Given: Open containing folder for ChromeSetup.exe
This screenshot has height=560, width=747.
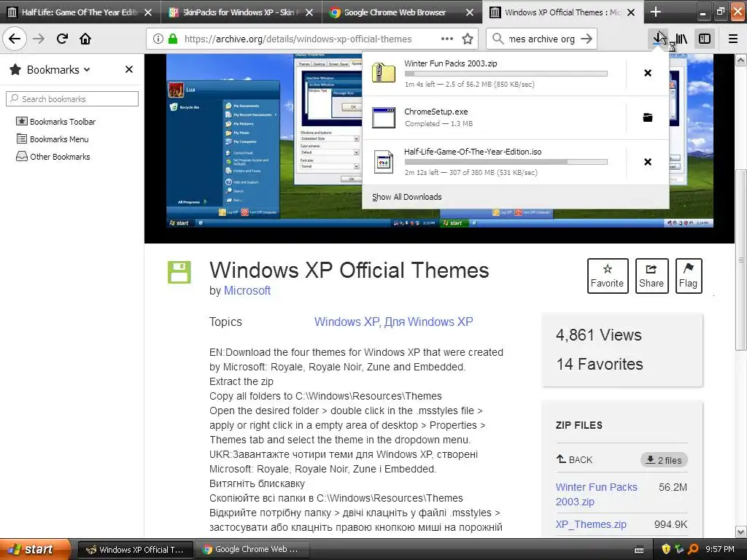Looking at the screenshot, I should coord(648,117).
